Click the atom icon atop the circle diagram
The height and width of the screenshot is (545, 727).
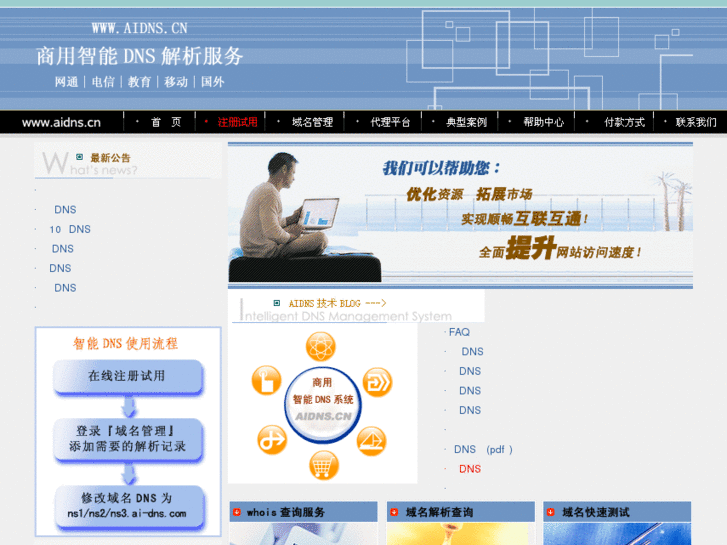point(320,346)
